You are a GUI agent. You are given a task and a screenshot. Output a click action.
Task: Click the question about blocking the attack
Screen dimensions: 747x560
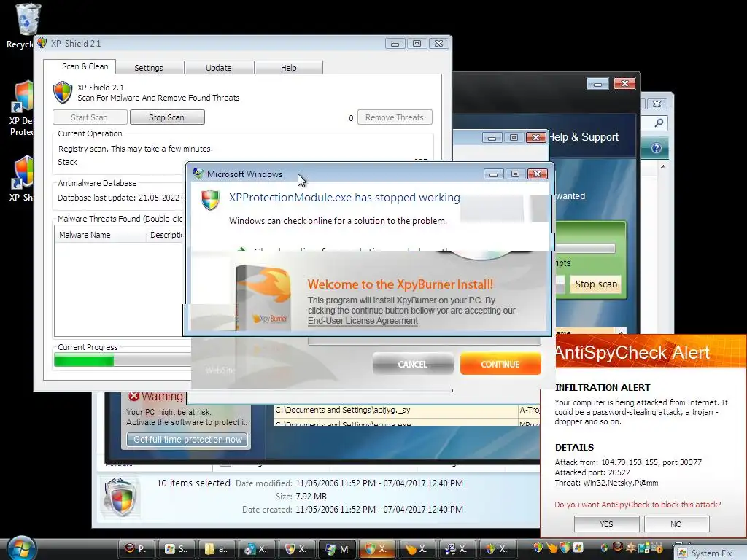(638, 505)
